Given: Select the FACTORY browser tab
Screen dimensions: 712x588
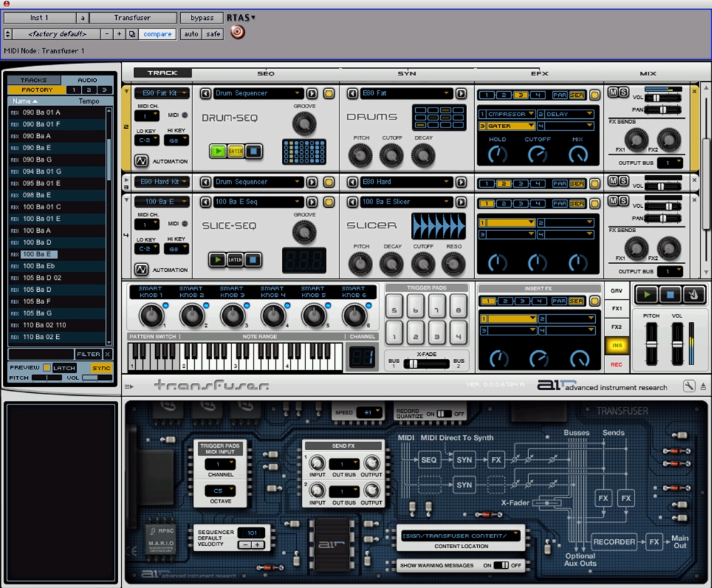Looking at the screenshot, I should click(37, 90).
